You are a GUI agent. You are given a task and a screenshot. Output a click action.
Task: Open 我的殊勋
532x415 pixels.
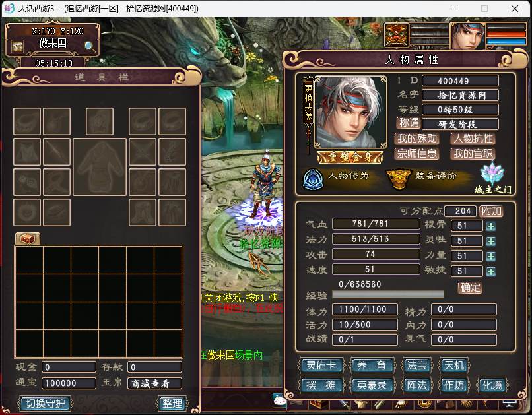(x=417, y=139)
